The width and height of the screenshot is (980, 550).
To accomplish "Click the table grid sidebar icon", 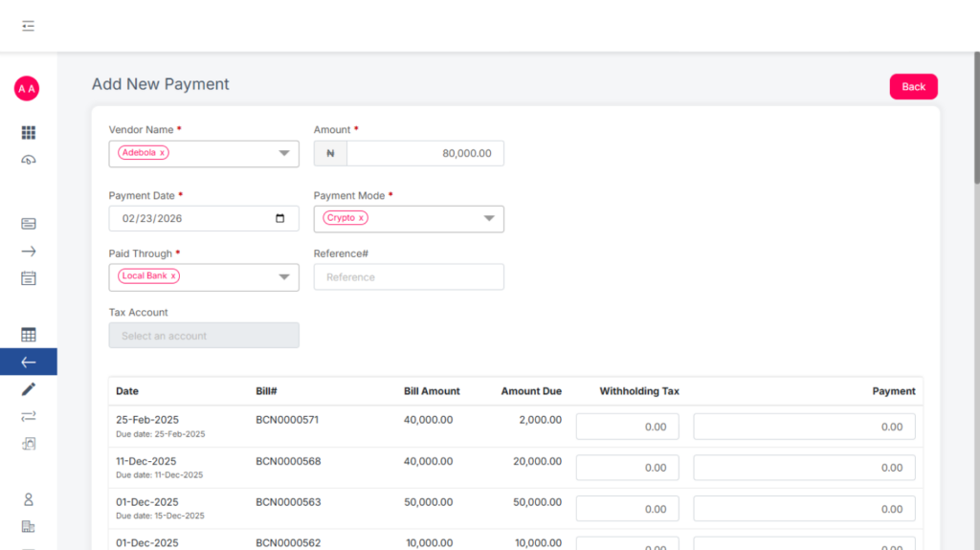I will (x=28, y=335).
